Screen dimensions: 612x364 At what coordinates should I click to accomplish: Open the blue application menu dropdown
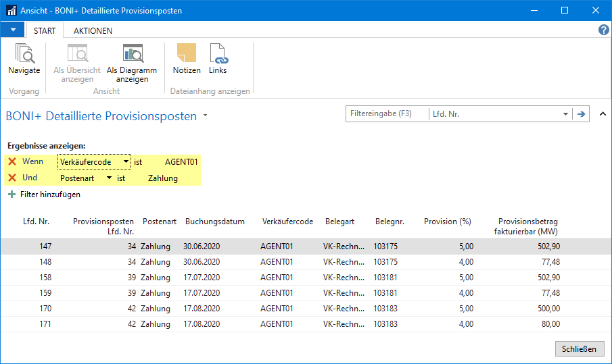click(x=13, y=30)
